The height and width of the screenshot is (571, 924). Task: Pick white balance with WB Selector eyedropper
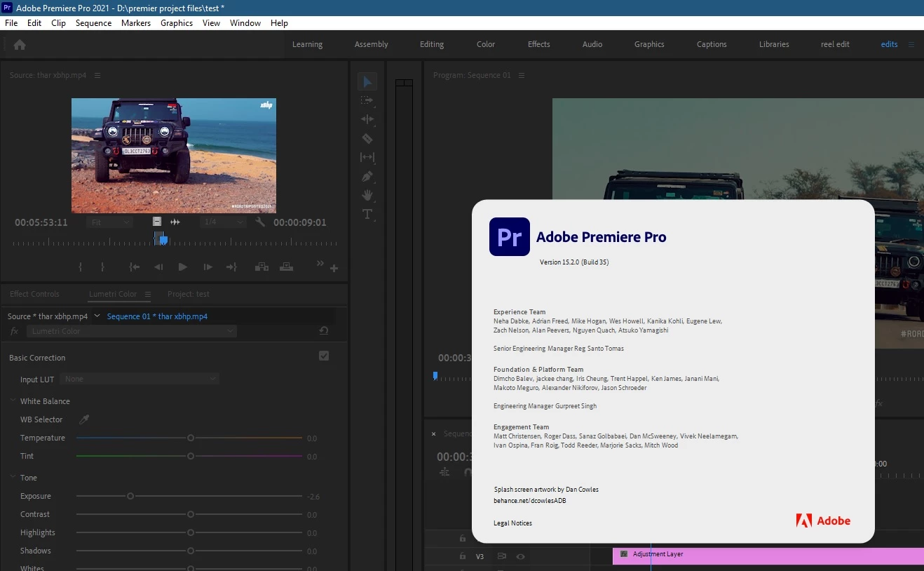pos(84,419)
